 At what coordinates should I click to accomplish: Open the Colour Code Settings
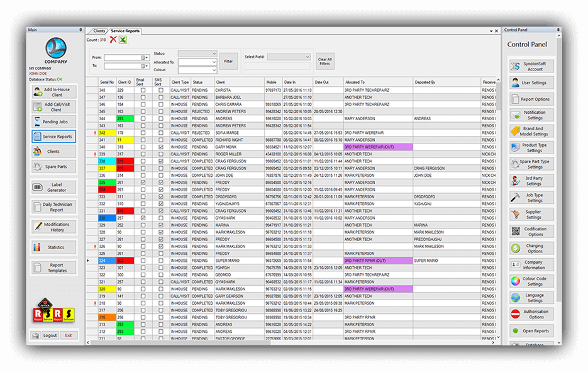tap(531, 281)
